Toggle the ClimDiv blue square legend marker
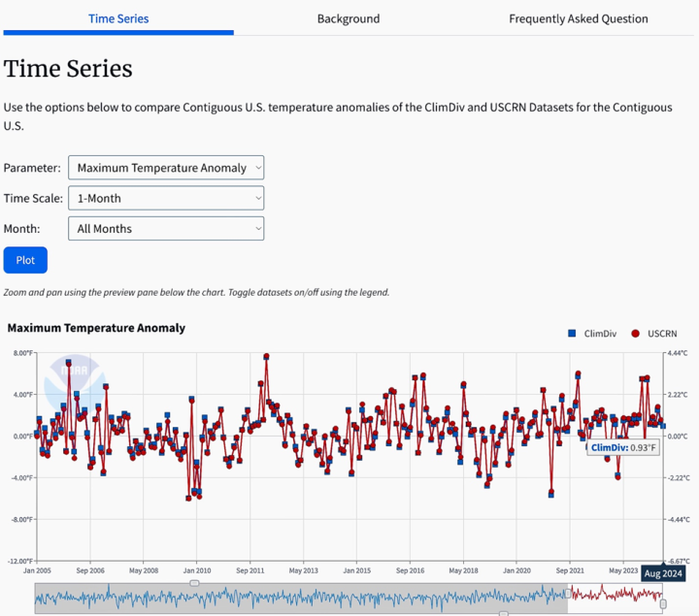The image size is (699, 616). coord(573,334)
